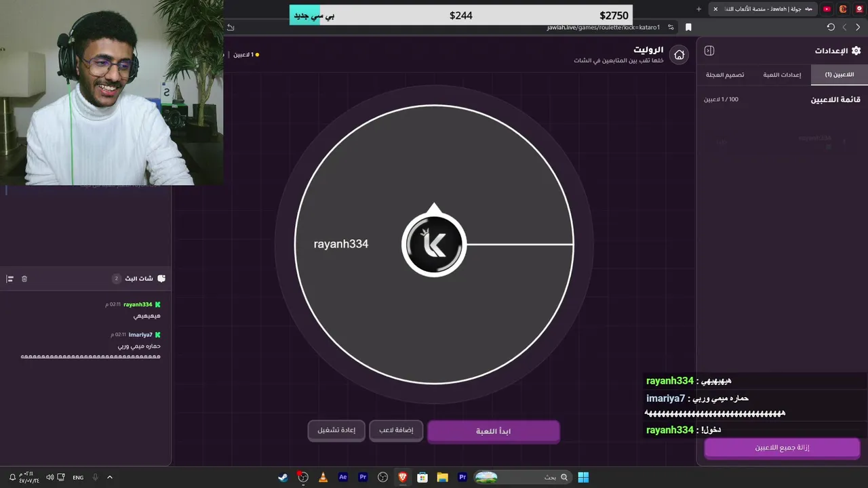868x488 pixels.
Task: Click the Kick logo at wheel center
Action: (x=434, y=245)
